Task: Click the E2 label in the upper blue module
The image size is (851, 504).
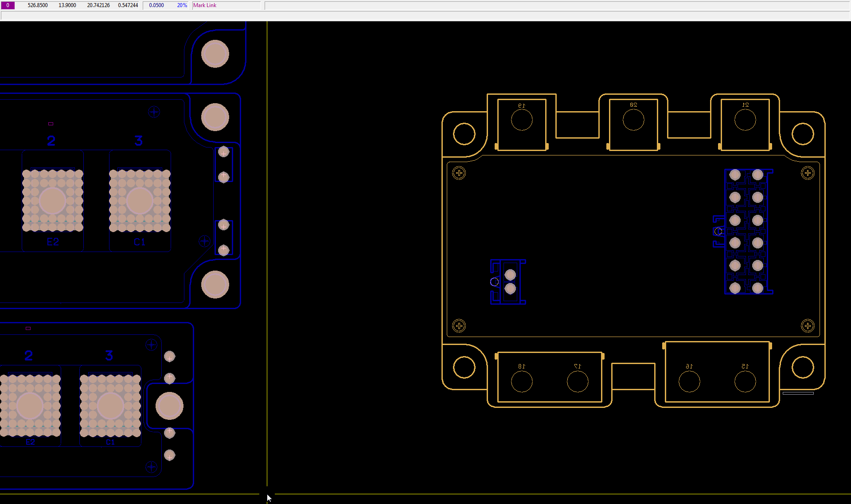Action: pyautogui.click(x=53, y=242)
